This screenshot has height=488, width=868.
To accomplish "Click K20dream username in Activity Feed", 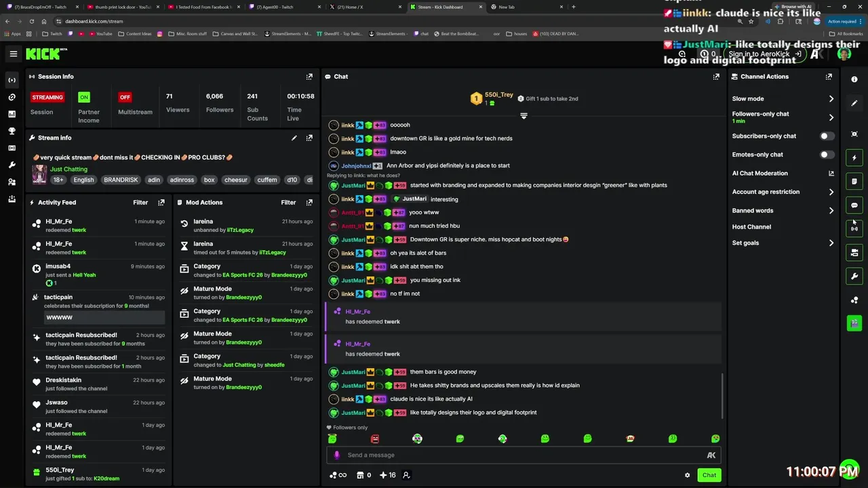I will point(106,479).
